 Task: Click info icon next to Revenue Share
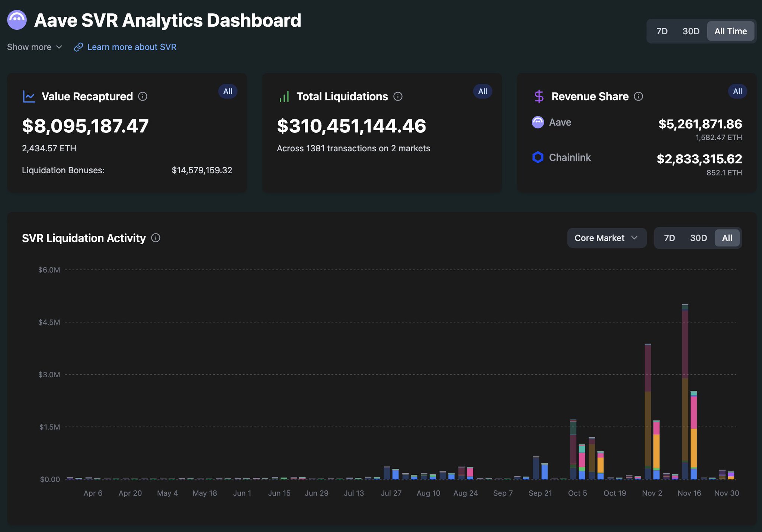click(x=638, y=97)
